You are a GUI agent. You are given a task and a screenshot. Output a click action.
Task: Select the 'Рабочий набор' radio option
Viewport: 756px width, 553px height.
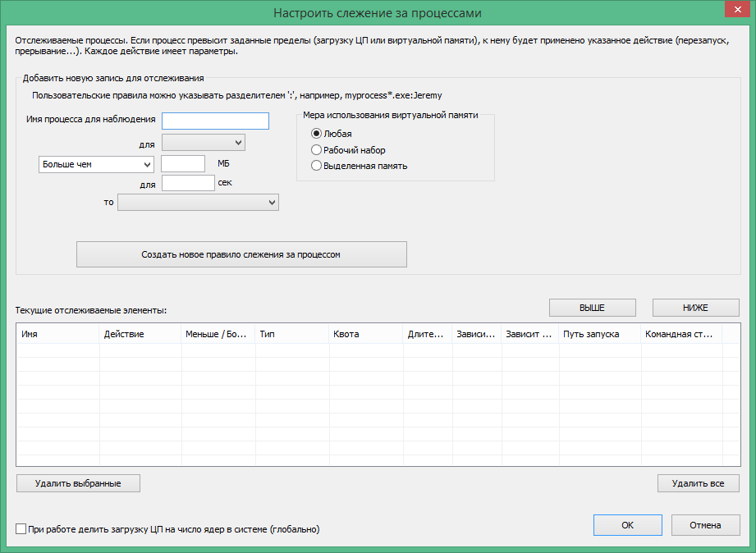[317, 150]
